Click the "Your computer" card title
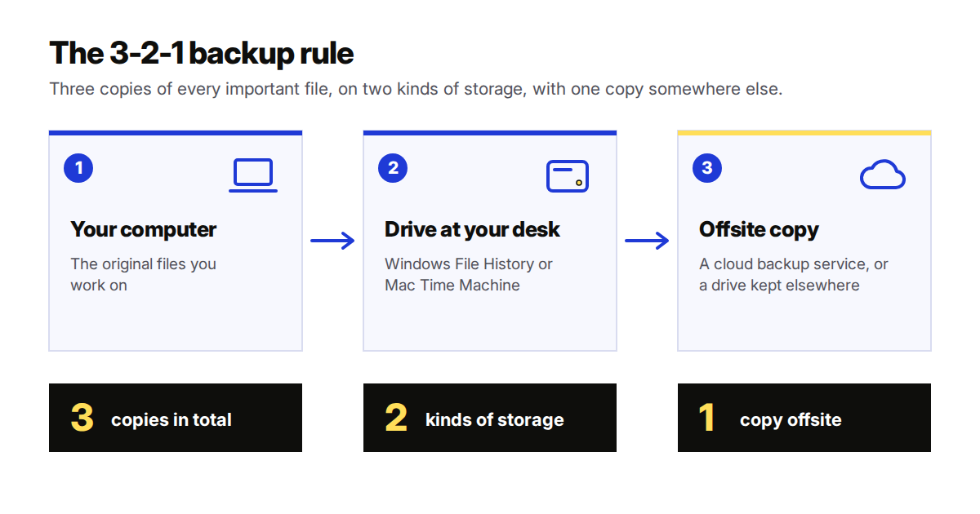The height and width of the screenshot is (514, 980). (144, 229)
